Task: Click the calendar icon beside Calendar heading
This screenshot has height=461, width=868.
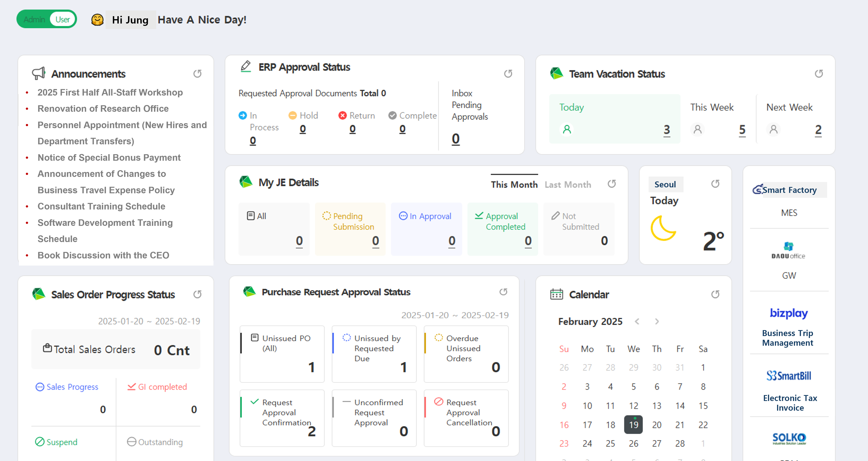Action: pyautogui.click(x=556, y=294)
